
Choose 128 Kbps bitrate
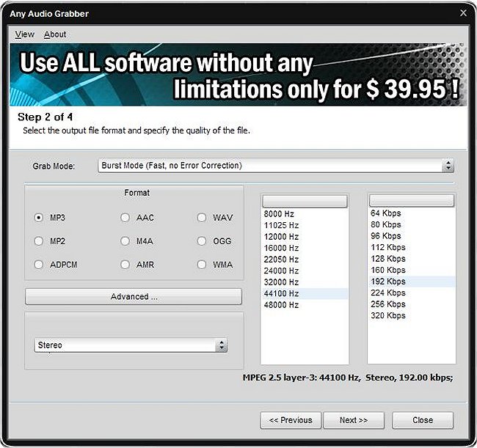point(412,259)
